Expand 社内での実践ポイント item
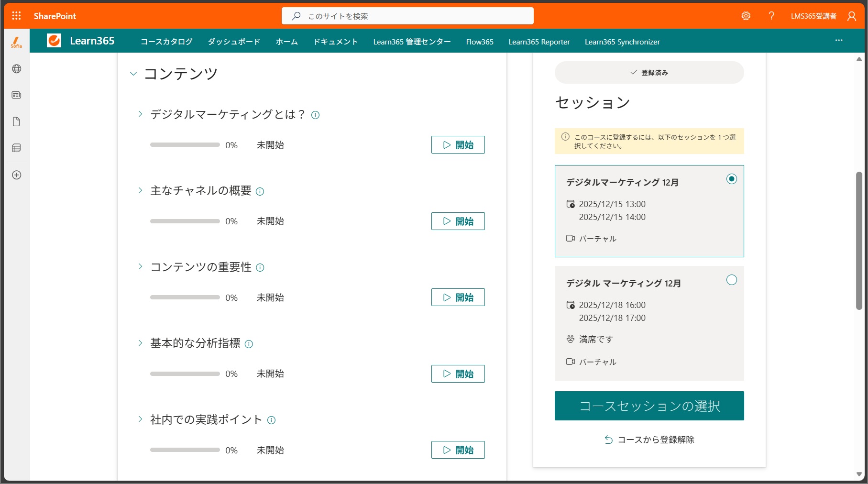 click(140, 419)
